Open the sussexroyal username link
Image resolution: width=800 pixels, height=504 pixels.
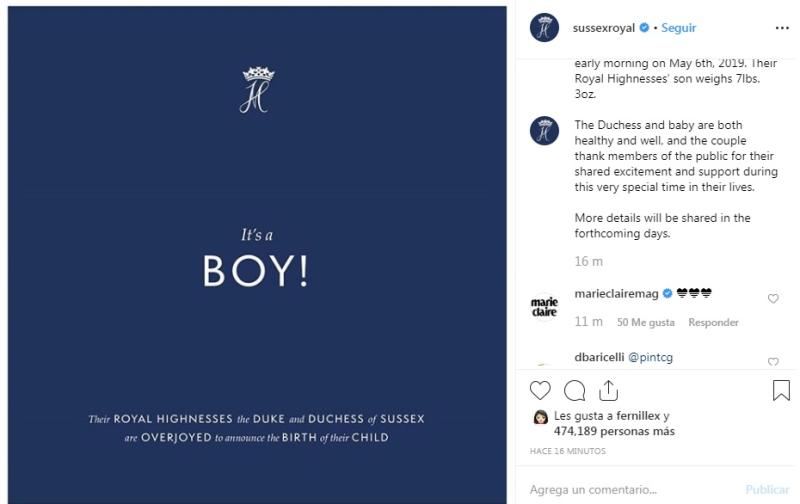(x=603, y=28)
